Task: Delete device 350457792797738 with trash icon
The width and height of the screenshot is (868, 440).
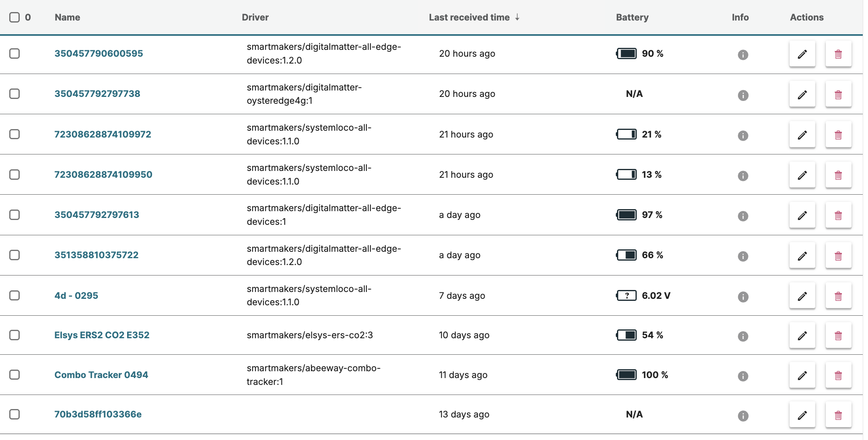Action: click(x=838, y=95)
